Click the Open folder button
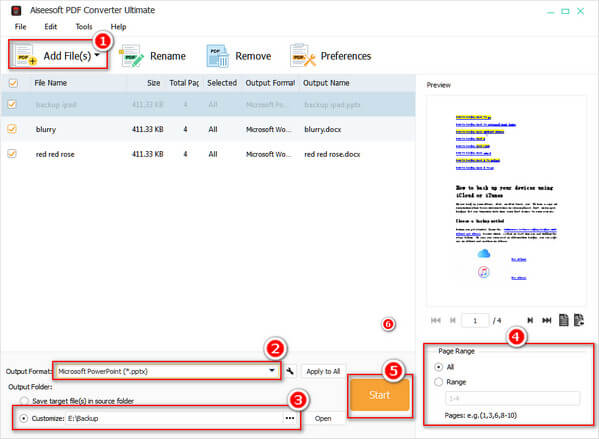This screenshot has height=439, width=599. click(x=323, y=418)
